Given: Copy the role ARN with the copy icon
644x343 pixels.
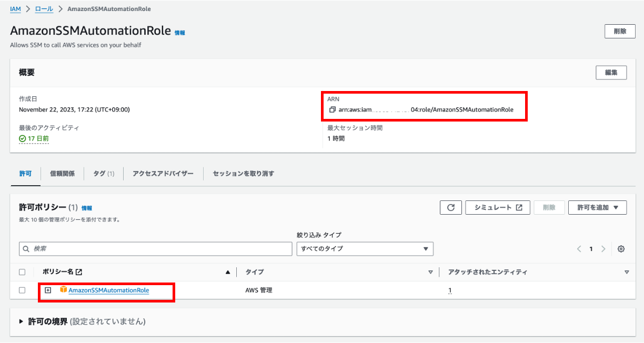Looking at the screenshot, I should tap(333, 110).
